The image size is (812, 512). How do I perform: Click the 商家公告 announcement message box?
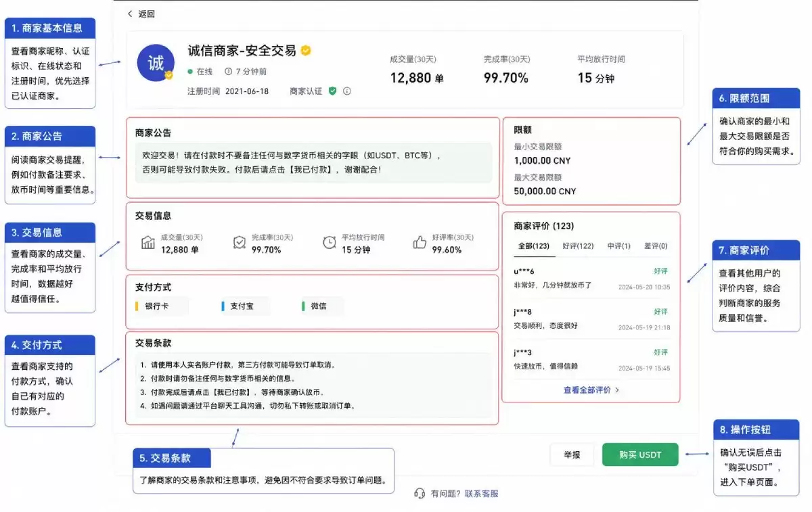point(313,162)
